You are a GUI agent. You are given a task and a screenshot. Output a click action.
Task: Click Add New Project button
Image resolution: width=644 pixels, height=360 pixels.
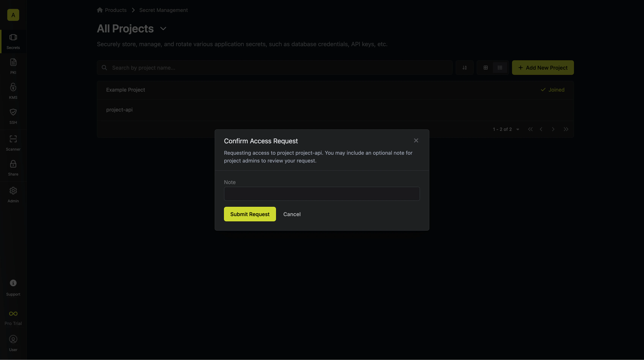[x=543, y=68]
